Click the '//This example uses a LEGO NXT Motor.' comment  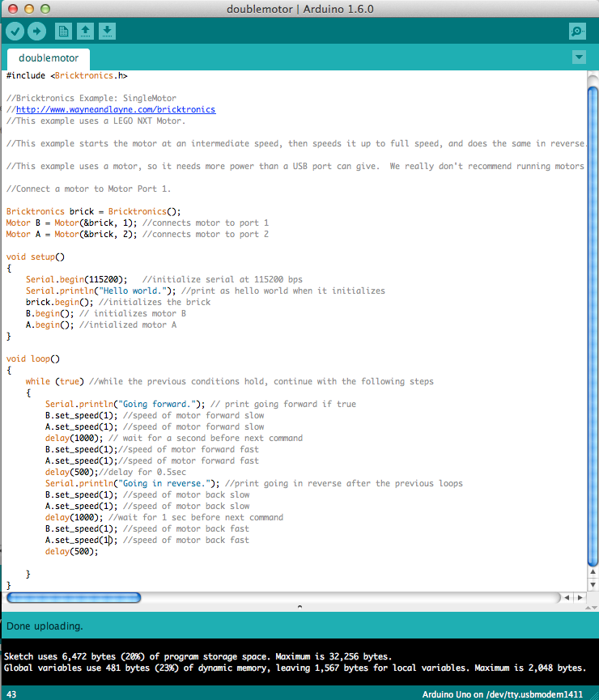96,121
